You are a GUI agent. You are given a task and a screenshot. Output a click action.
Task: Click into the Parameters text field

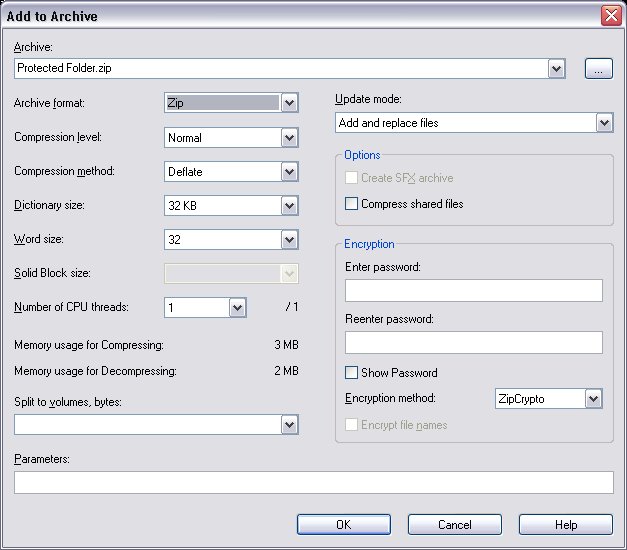(314, 482)
